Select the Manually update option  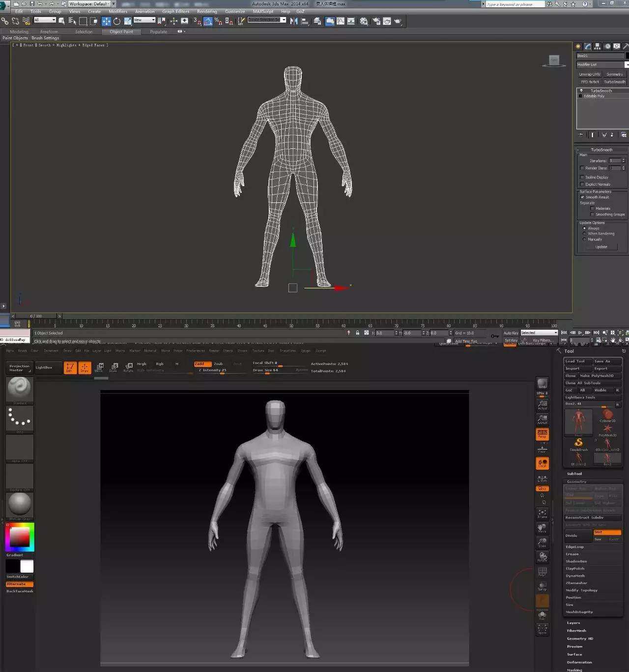click(x=584, y=239)
